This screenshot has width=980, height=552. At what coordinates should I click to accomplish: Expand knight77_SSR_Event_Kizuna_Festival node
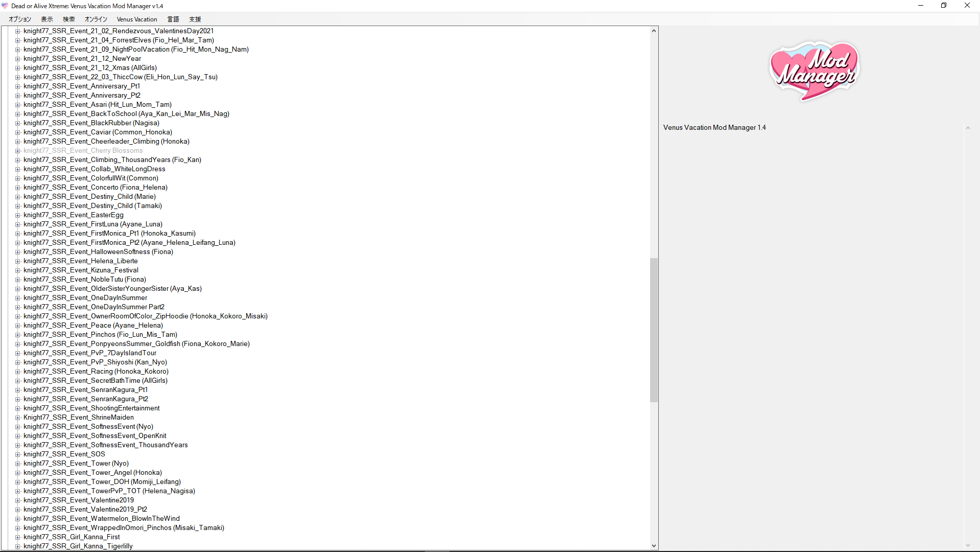[17, 270]
